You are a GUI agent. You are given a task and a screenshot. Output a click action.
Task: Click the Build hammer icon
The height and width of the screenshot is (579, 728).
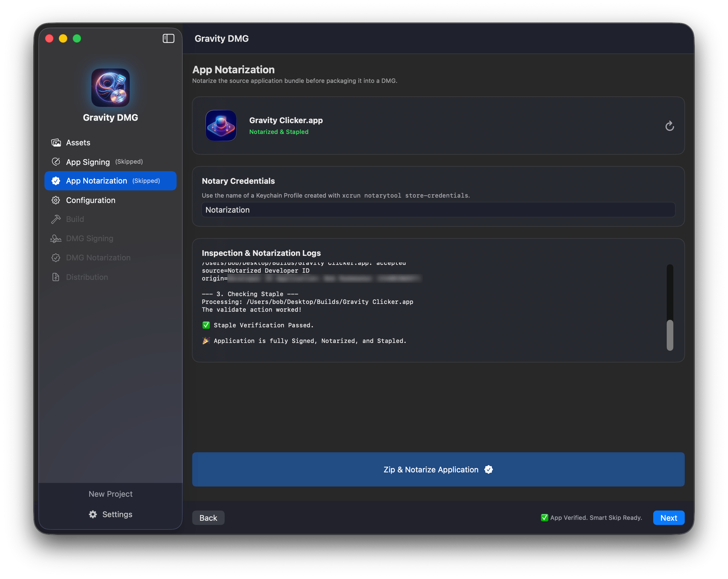pos(56,219)
